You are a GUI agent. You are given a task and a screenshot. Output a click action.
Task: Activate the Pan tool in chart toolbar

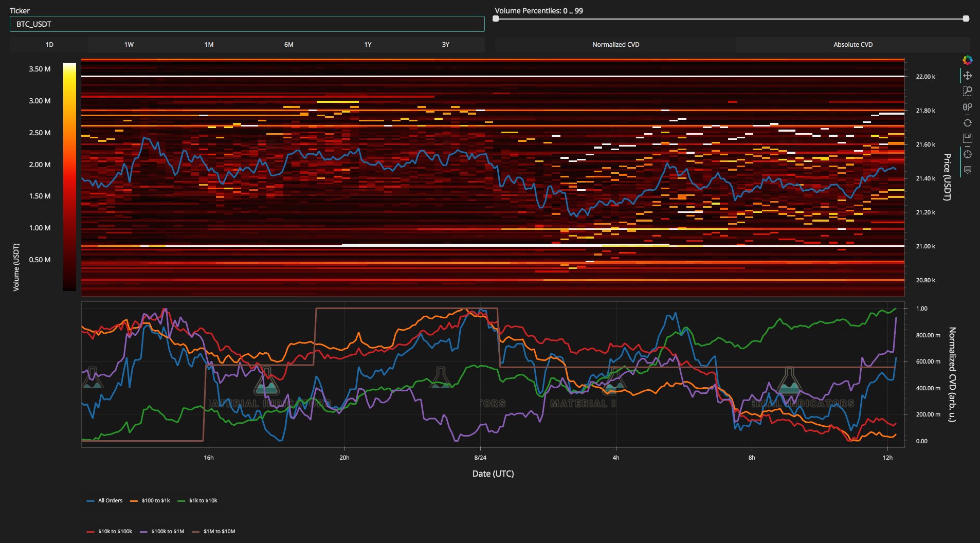coord(967,76)
